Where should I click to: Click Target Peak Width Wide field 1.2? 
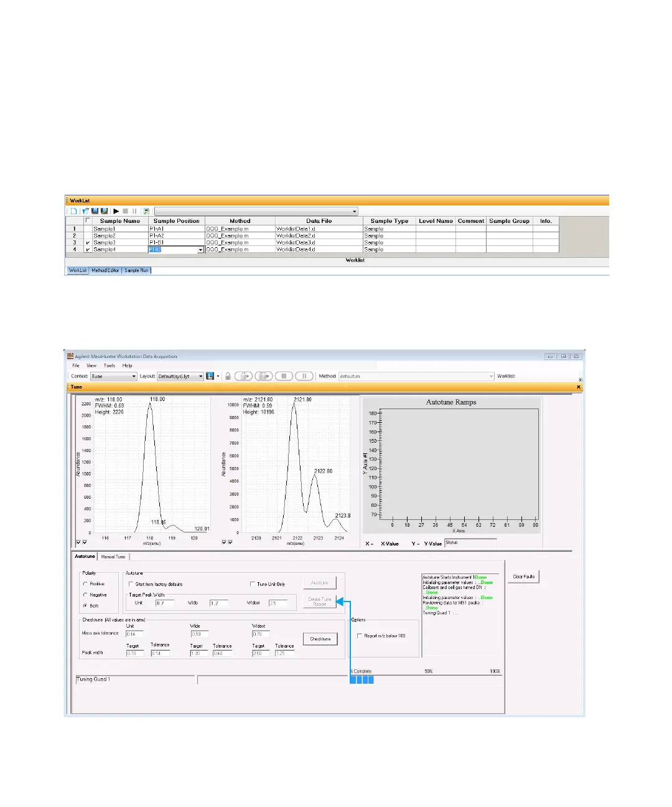pos(218,603)
